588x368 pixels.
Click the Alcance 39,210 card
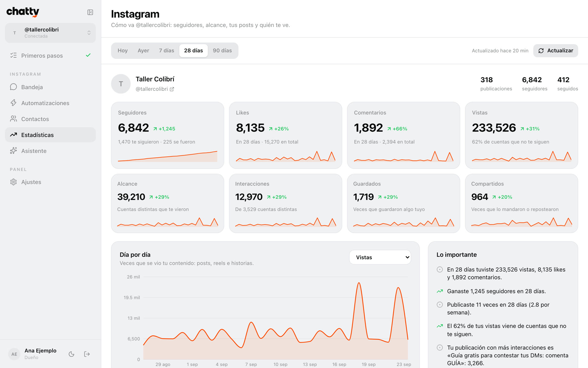168,203
